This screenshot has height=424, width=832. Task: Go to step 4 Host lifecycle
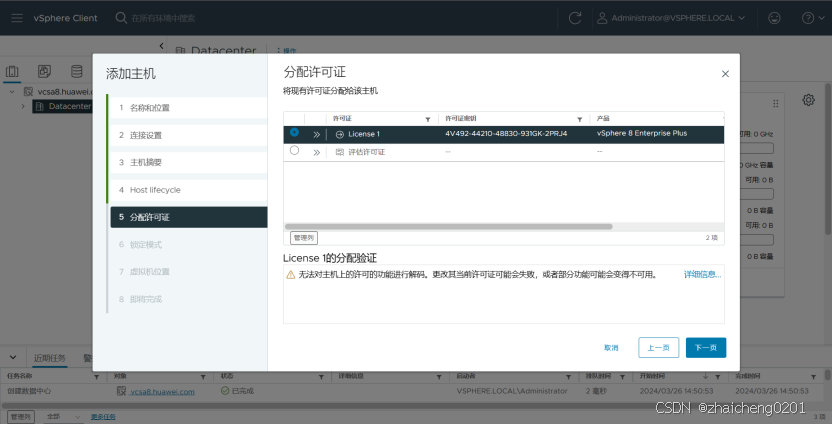(189, 190)
